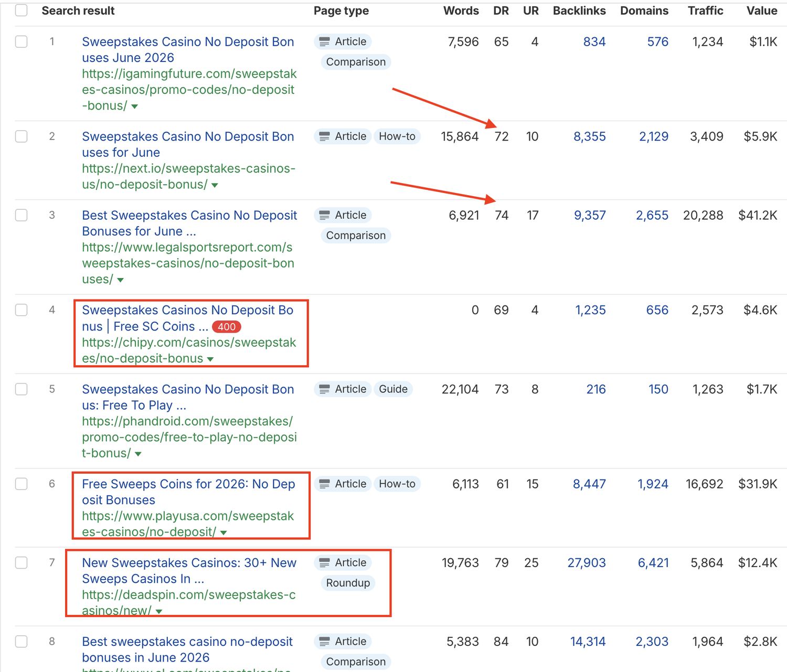Click the Article icon in row 8
This screenshot has width=787, height=672.
pyautogui.click(x=325, y=642)
